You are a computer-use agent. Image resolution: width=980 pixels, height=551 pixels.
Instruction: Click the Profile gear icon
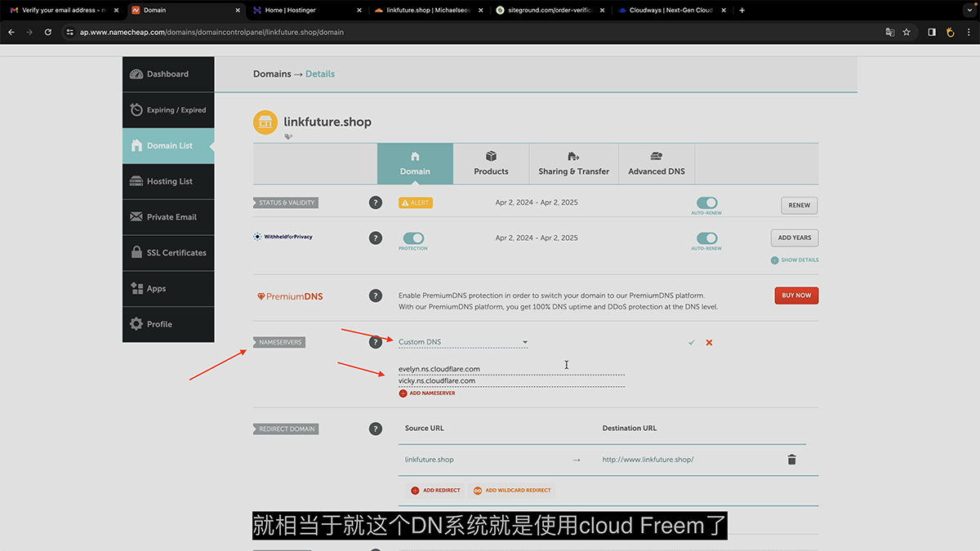coord(136,324)
